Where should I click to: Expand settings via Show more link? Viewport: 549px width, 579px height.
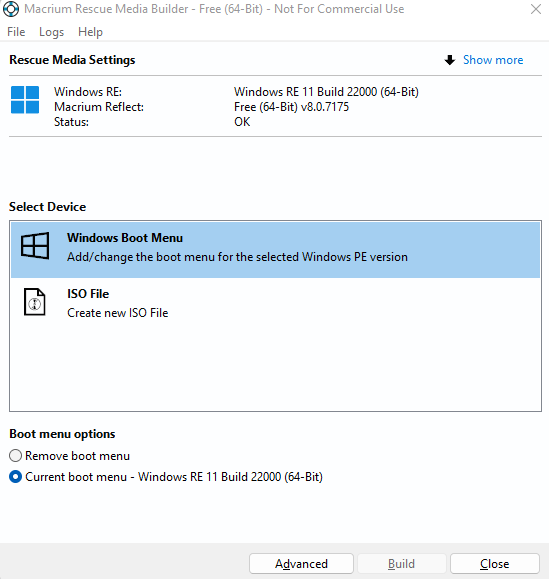(493, 60)
